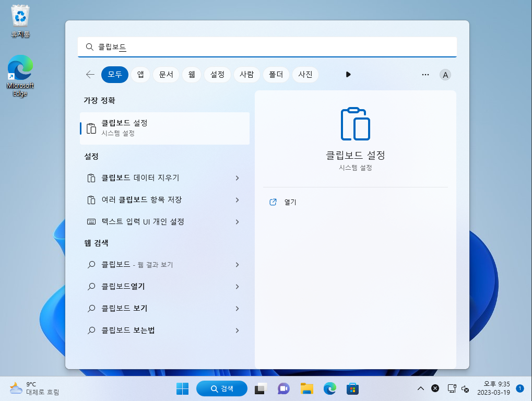Select the 사진 filter tab
The image size is (532, 401).
(305, 75)
